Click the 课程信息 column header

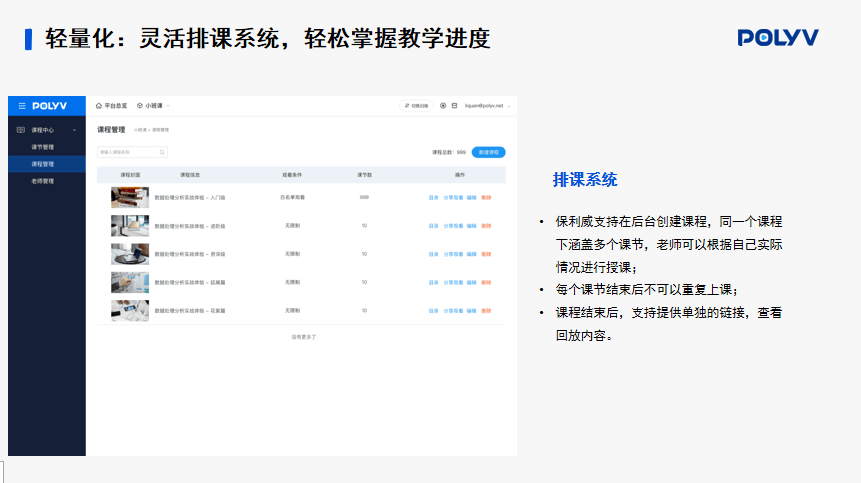click(190, 175)
